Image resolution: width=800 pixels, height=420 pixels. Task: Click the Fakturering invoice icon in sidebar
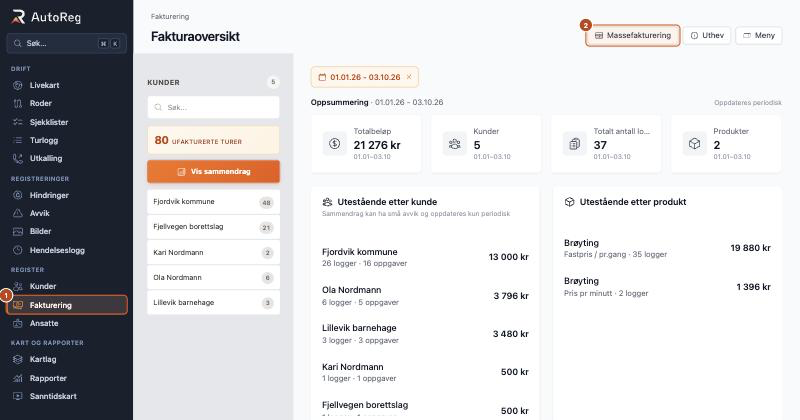tap(18, 305)
